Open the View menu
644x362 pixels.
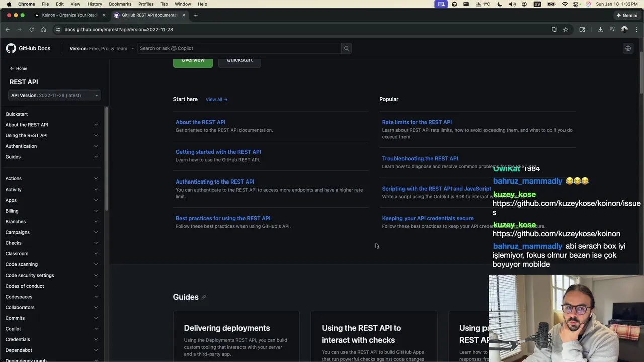coord(75,4)
